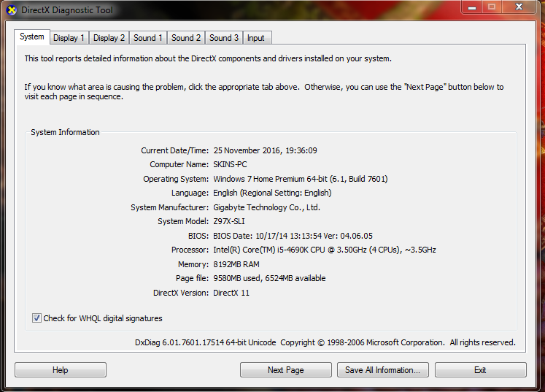
Task: Click the DirectX Diagnostic Tool title text
Action: (67, 10)
